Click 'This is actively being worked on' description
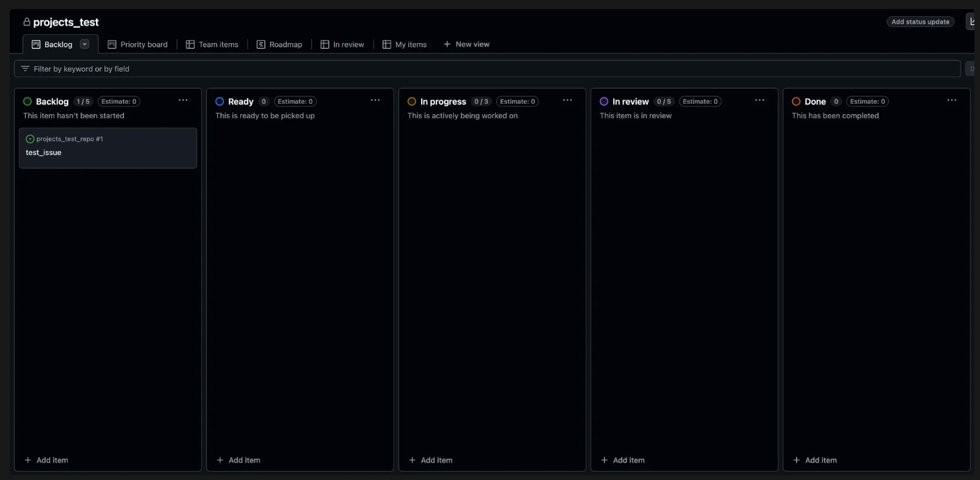 tap(463, 116)
